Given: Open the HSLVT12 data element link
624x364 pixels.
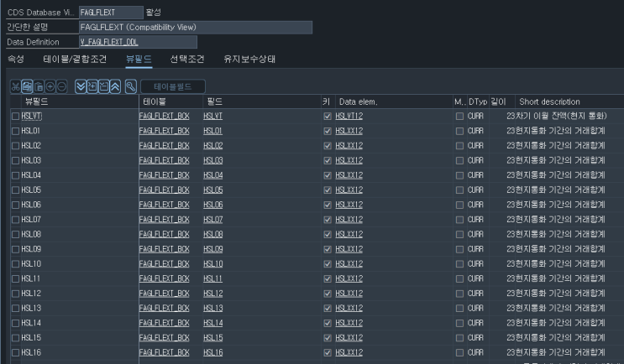Looking at the screenshot, I should pyautogui.click(x=349, y=116).
